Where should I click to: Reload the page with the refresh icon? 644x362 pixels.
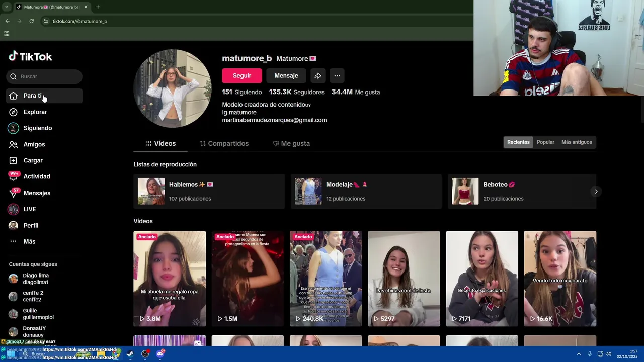point(31,21)
